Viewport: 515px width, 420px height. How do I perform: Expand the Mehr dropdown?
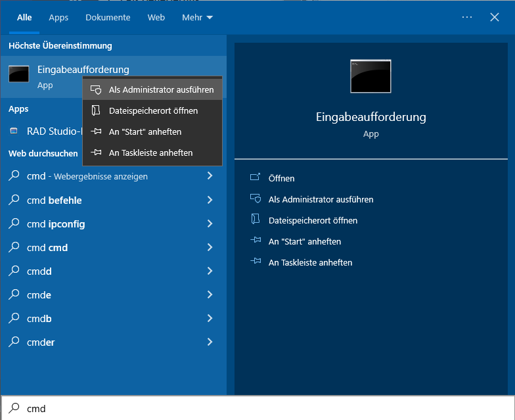coord(197,17)
